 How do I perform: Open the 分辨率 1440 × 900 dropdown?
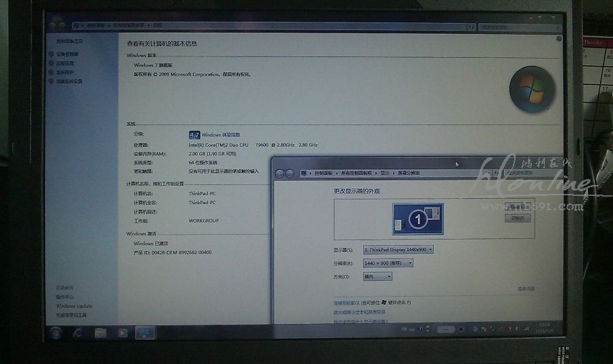tap(388, 263)
